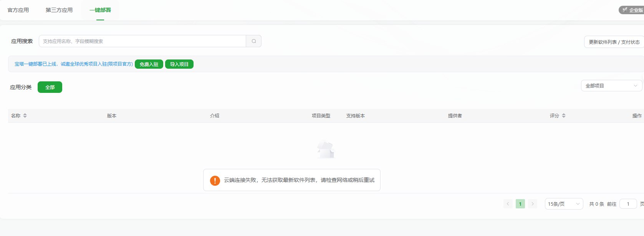Go to previous page with left arrow
Screen dimensions: 644x236
pos(508,204)
